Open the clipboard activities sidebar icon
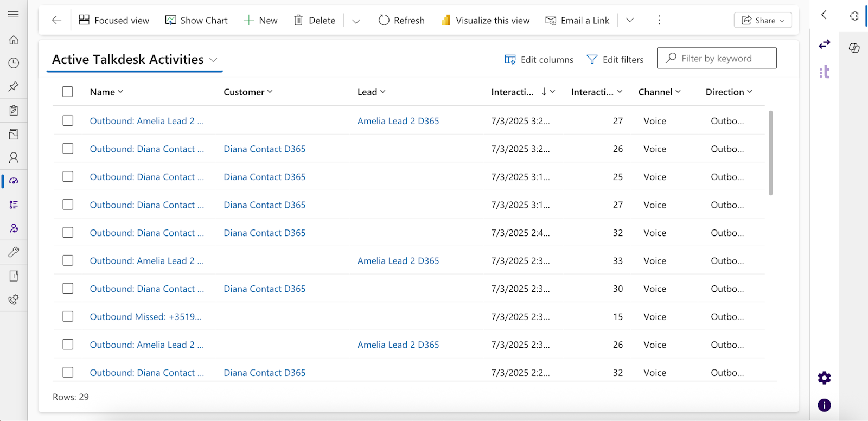Image resolution: width=868 pixels, height=421 pixels. [x=14, y=110]
